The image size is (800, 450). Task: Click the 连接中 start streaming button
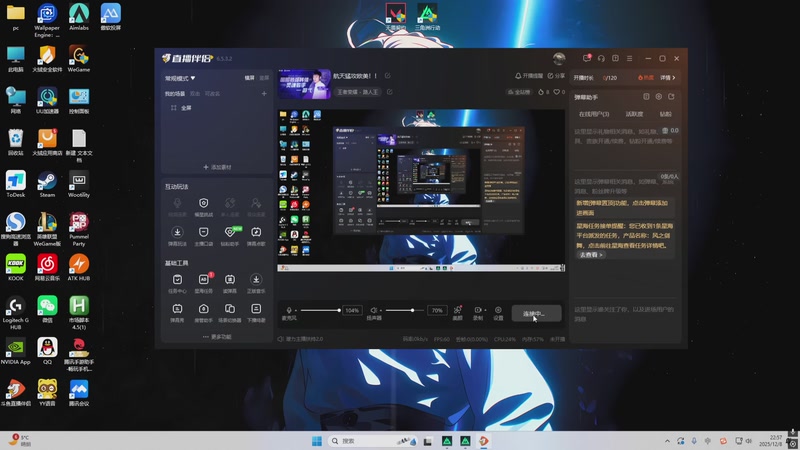click(x=536, y=313)
